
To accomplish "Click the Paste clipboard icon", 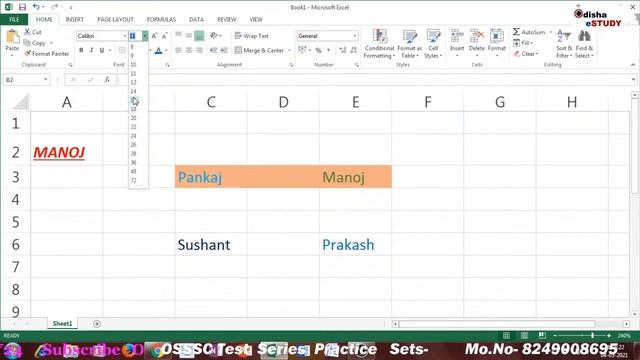I will pos(12,37).
